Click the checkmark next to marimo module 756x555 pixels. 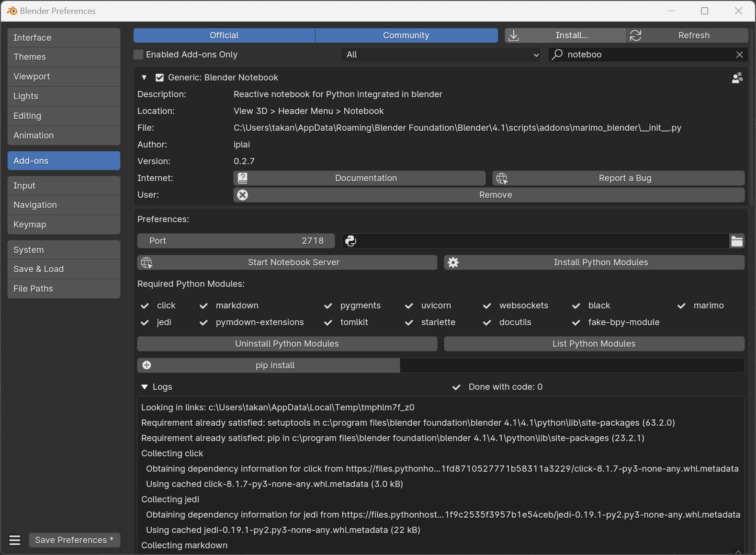coord(681,306)
